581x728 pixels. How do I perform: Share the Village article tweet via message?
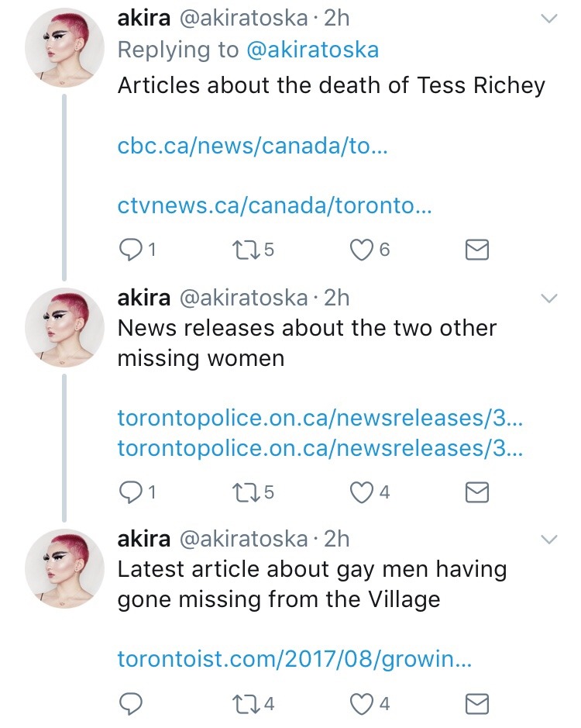(x=476, y=703)
